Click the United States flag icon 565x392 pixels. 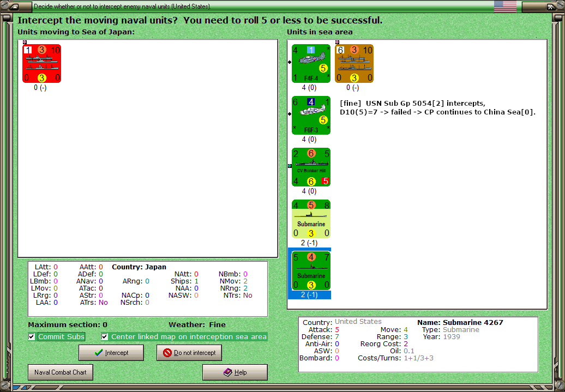pyautogui.click(x=505, y=6)
